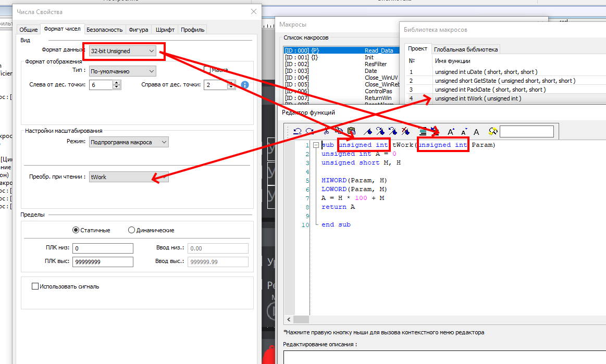Select function row GetState in library
The height and width of the screenshot is (364, 606).
(x=505, y=81)
